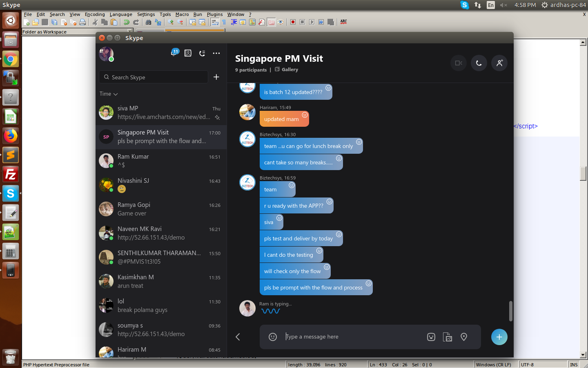Image resolution: width=588 pixels, height=368 pixels.
Task: Open Ramya Gopi chat "Game over"
Action: 161,209
